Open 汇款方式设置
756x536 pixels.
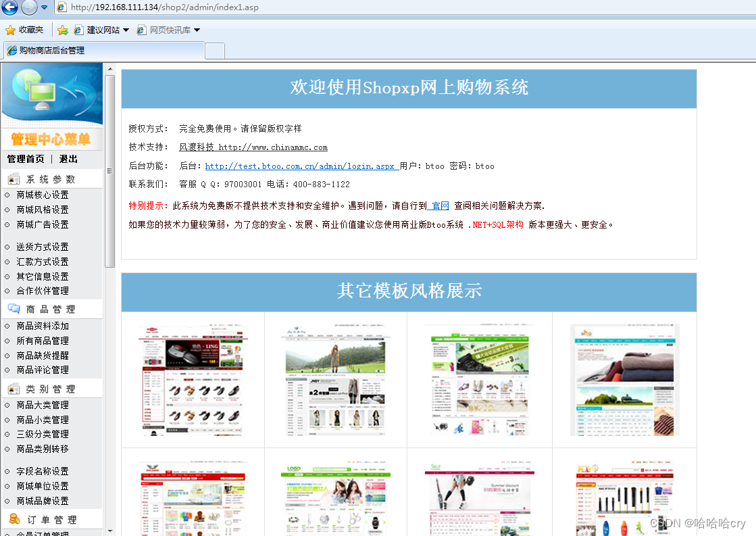(x=43, y=262)
